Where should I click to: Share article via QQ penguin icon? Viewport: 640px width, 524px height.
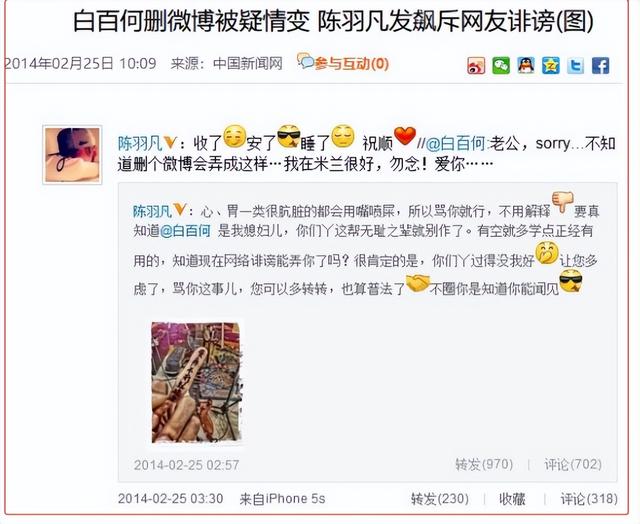click(526, 65)
